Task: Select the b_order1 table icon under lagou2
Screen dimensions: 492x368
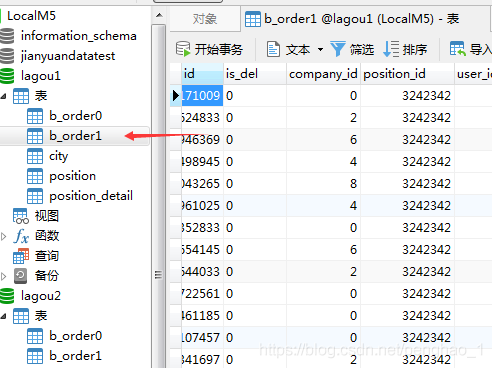Action: click(35, 356)
